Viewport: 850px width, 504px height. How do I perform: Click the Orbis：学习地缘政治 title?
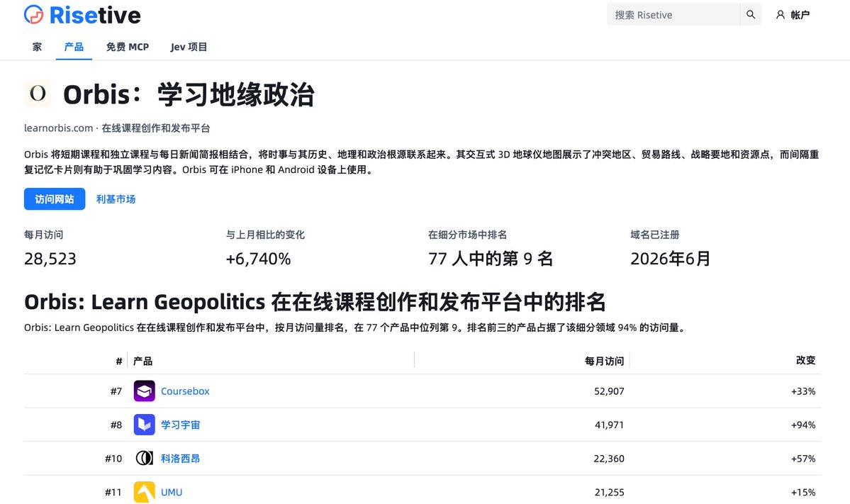coord(189,94)
